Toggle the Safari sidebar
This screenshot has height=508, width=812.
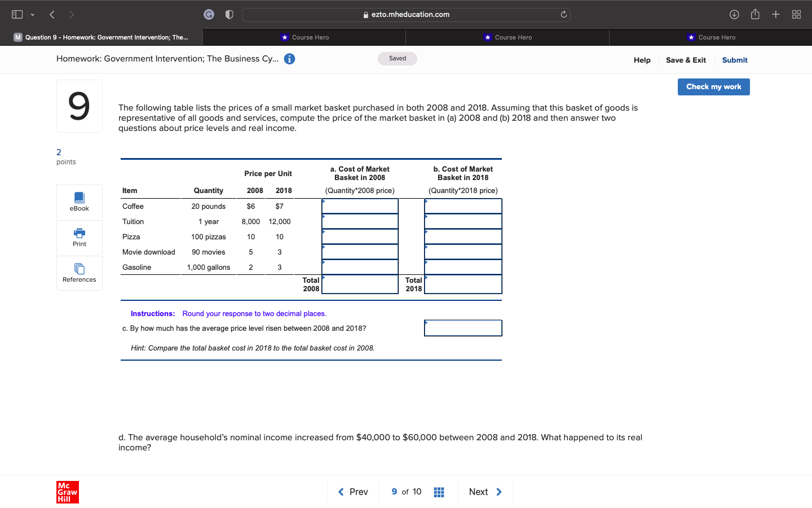[16, 14]
